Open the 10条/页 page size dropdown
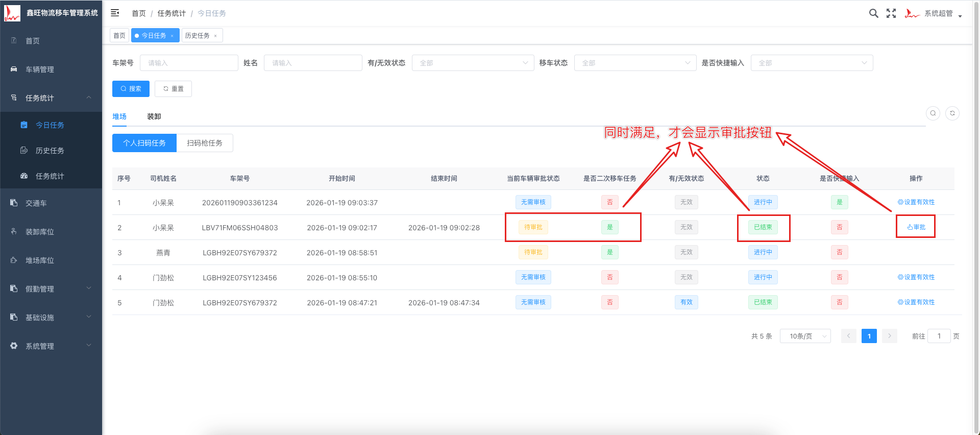This screenshot has height=435, width=980. coord(805,336)
